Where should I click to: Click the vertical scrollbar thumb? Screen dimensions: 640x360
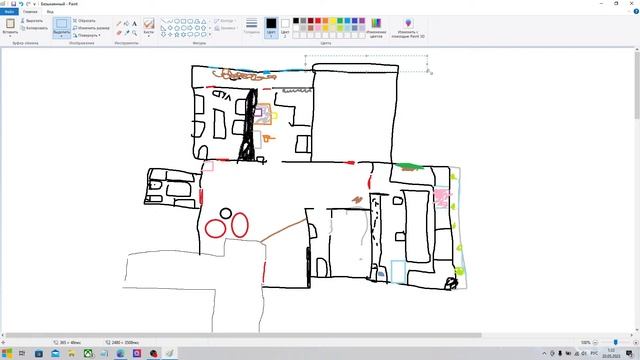tap(637, 85)
